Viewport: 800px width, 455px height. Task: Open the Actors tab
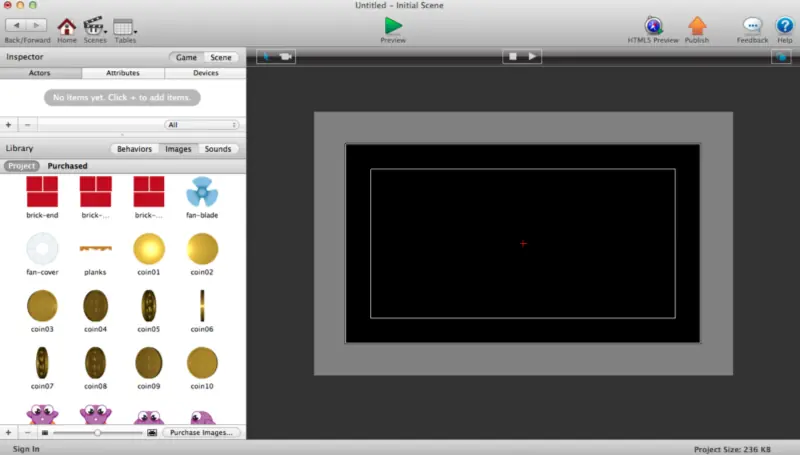click(x=39, y=73)
